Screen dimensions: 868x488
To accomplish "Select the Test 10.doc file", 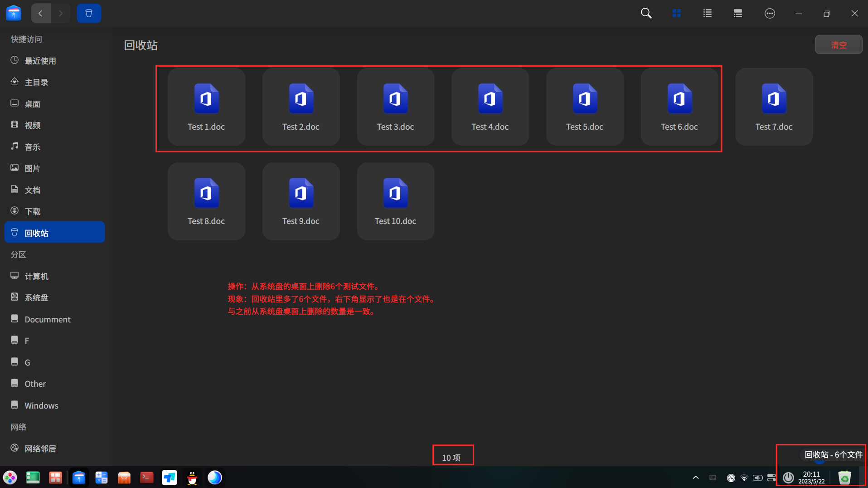I will coord(395,201).
